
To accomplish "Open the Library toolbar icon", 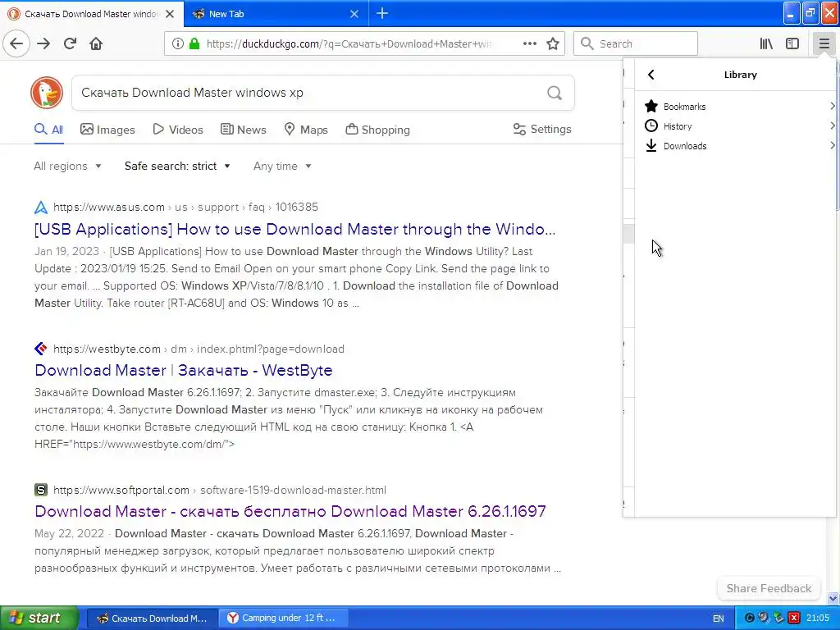I will (x=766, y=43).
